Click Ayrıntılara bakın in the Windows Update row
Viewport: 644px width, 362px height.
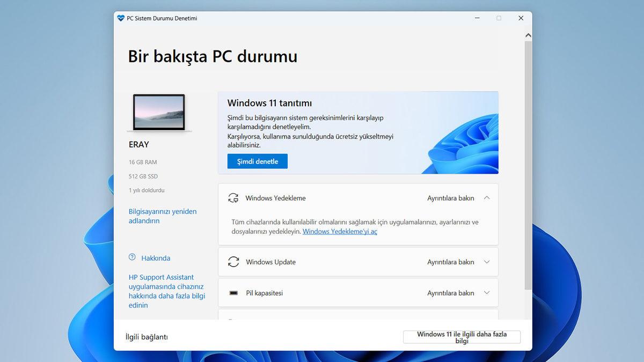450,262
